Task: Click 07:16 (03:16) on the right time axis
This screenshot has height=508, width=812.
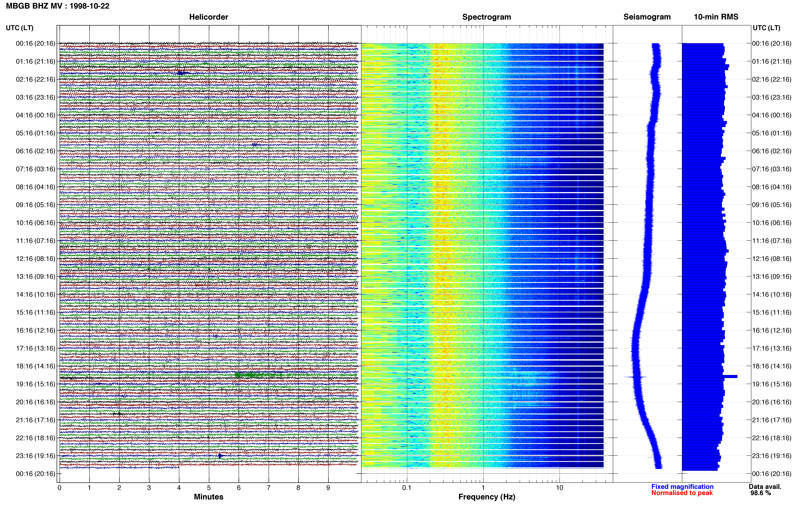Action: (772, 169)
